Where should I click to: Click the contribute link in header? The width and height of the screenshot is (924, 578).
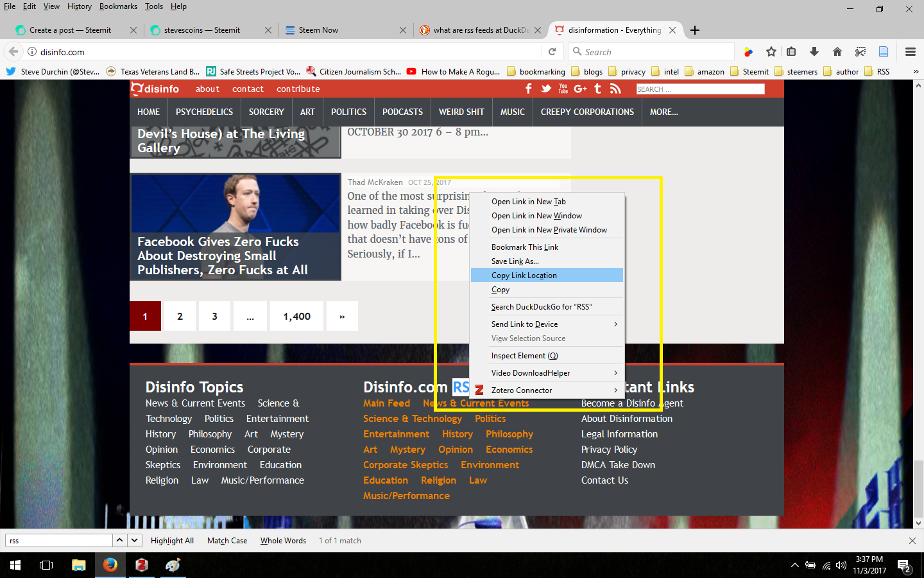[298, 89]
